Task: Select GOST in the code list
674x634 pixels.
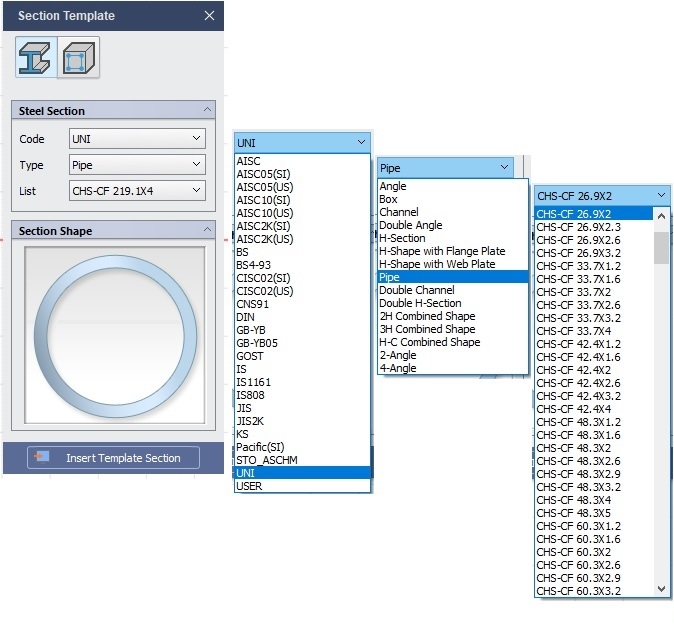Action: (302, 356)
